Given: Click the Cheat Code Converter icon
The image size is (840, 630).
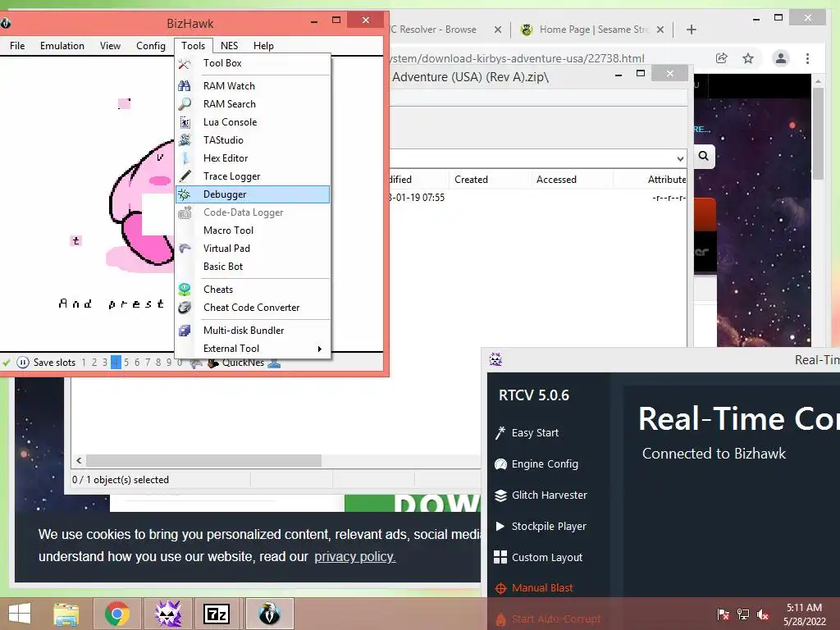Looking at the screenshot, I should (x=185, y=308).
